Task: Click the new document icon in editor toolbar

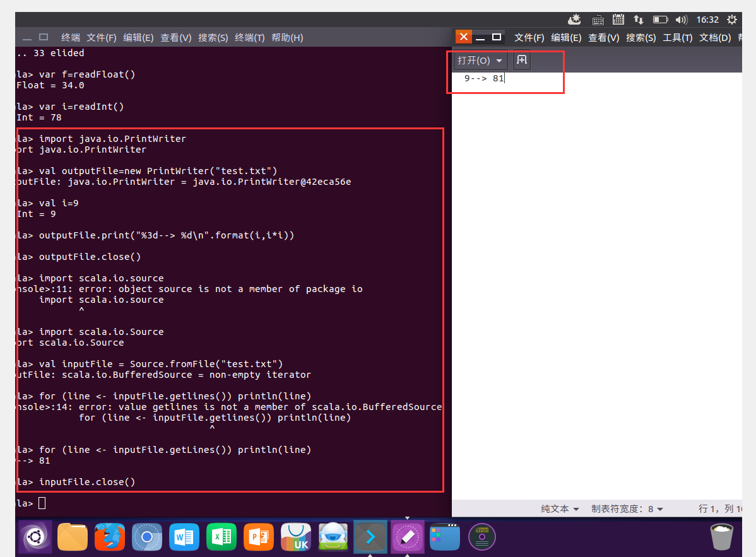Action: (x=522, y=60)
